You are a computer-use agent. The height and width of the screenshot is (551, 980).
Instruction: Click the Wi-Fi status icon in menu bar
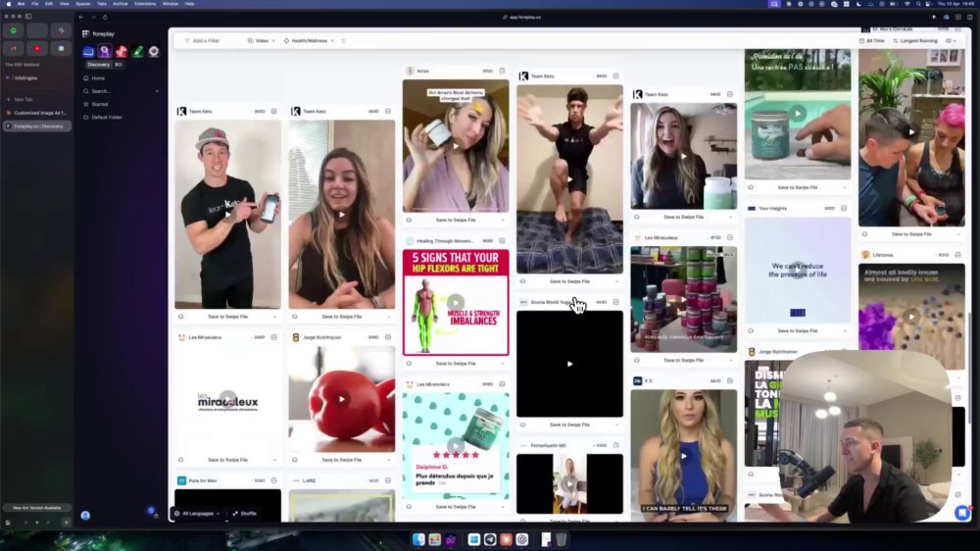907,4
